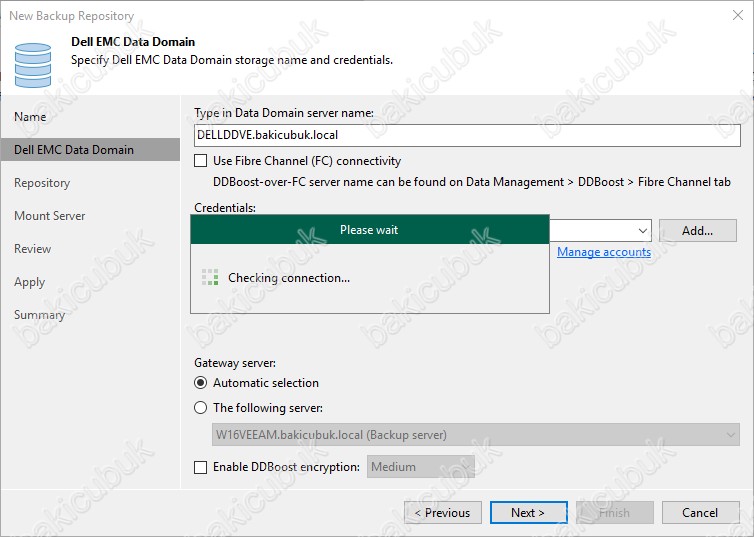Click the Checking connection... status text
Screen dimensions: 754x537
coord(289,278)
